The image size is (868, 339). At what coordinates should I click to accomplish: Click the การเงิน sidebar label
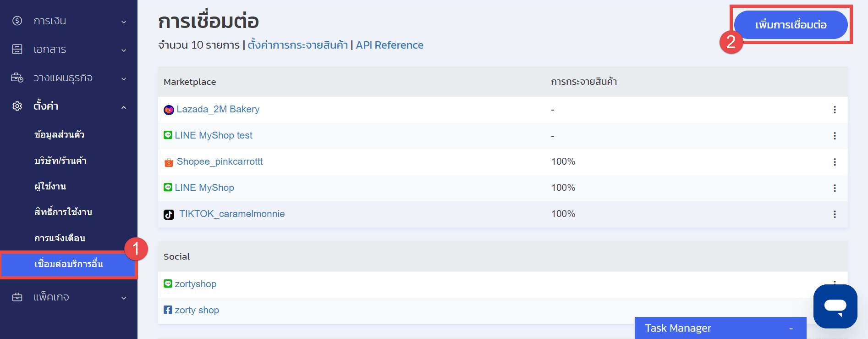(49, 21)
